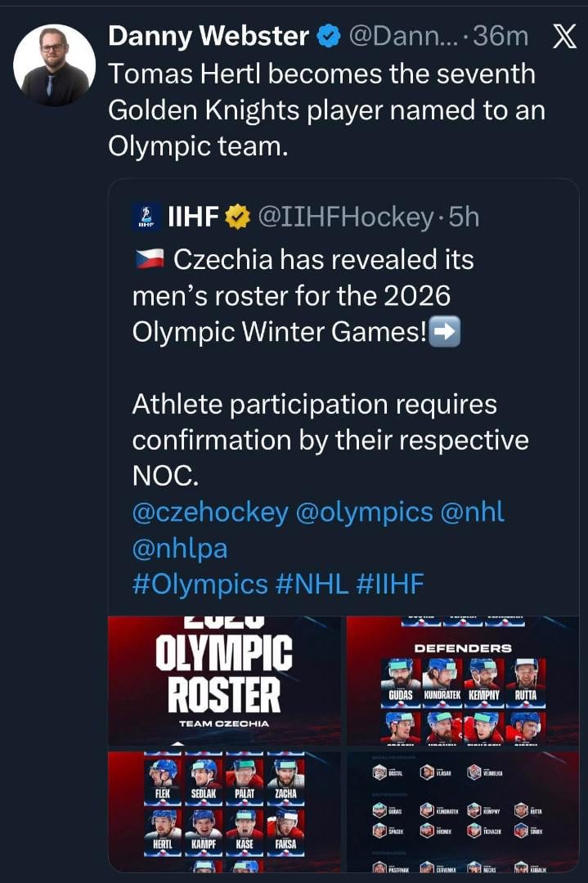Screen dimensions: 588x883
Task: Click the Danny Webster display name
Action: click(209, 36)
